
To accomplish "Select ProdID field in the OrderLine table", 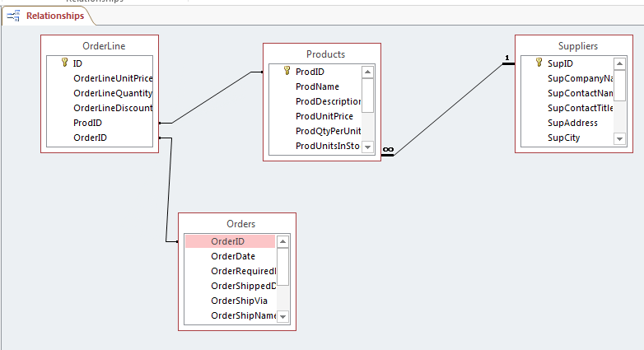I will click(x=87, y=123).
